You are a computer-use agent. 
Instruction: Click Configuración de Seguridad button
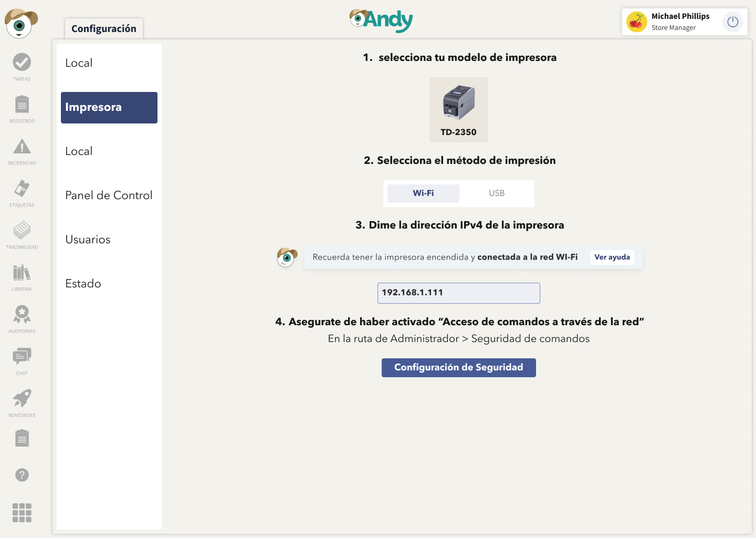coord(459,368)
